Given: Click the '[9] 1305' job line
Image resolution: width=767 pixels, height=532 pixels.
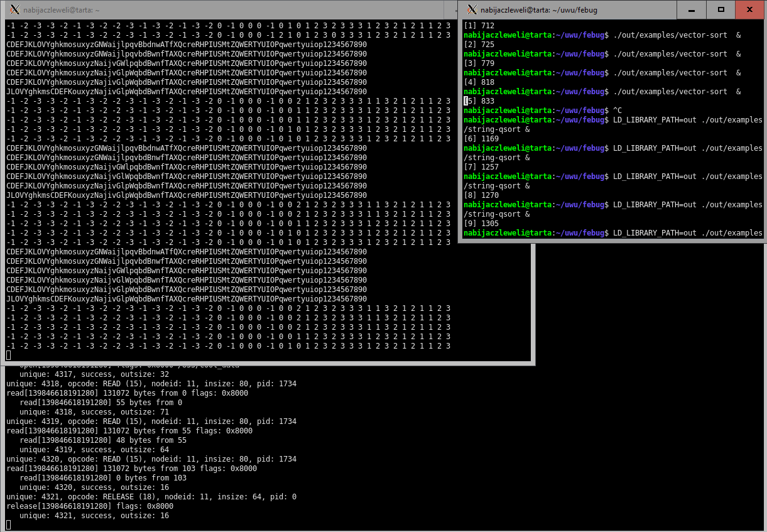Looking at the screenshot, I should tap(481, 224).
